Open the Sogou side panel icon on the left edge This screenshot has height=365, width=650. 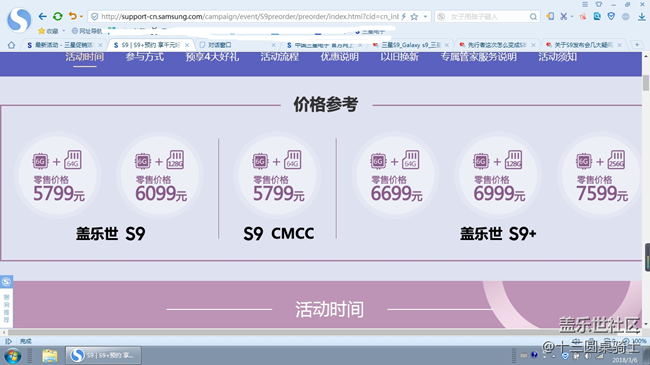6,282
